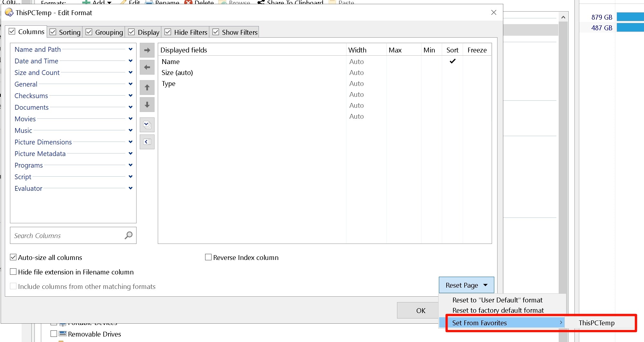Click the remove column left-arrow icon
The height and width of the screenshot is (342, 644).
click(x=147, y=67)
